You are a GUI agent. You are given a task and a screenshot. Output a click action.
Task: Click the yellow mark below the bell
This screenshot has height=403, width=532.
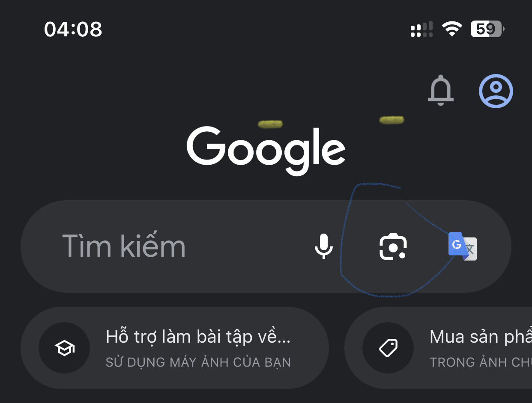[392, 120]
